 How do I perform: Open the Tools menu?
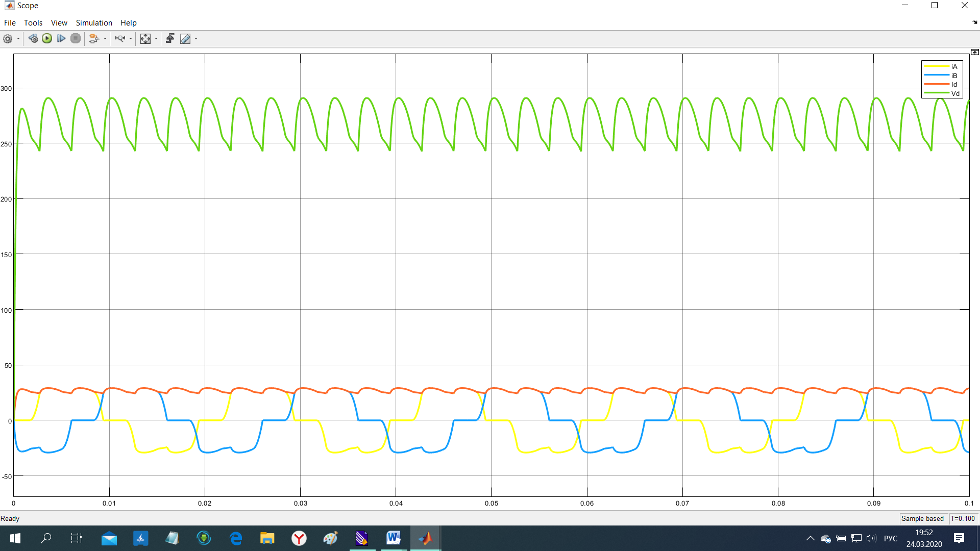[x=33, y=23]
